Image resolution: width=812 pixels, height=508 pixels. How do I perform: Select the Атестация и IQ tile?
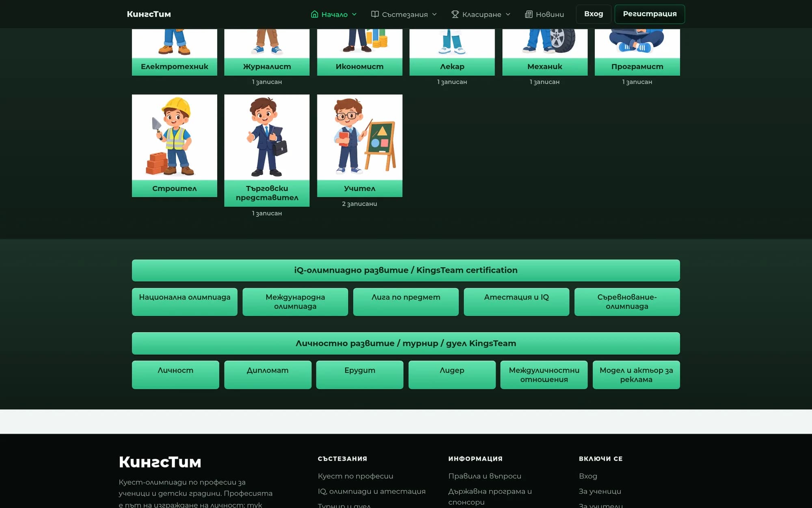pos(516,302)
